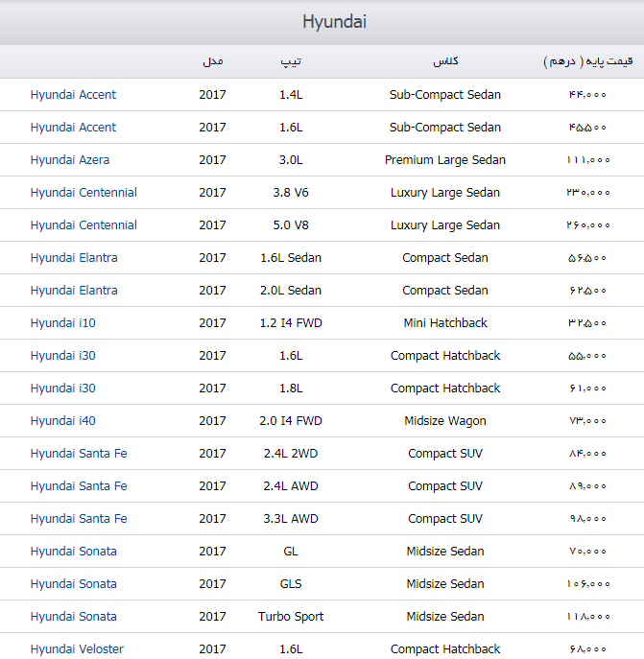This screenshot has height=659, width=644.
Task: Open Hyundai Sonata GL link
Action: point(73,551)
